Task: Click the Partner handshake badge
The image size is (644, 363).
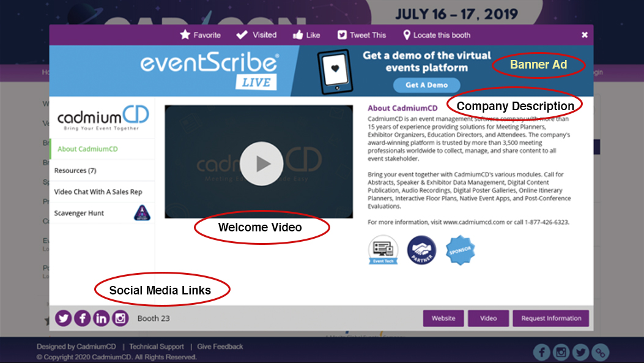Action: pos(421,250)
